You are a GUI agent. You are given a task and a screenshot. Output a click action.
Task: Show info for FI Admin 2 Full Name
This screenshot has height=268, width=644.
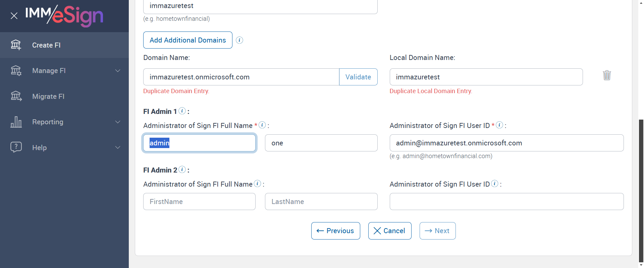pos(258,184)
